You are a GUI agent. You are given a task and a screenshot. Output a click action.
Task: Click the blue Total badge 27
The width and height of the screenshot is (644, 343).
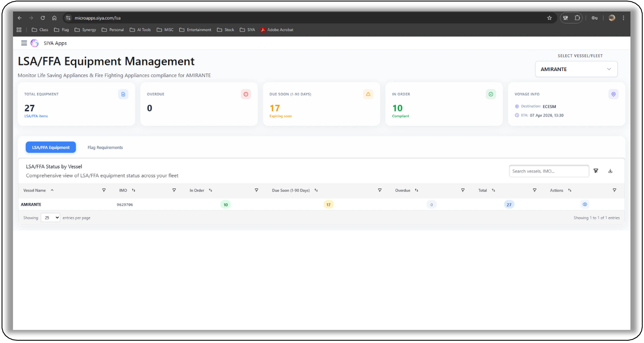click(509, 205)
